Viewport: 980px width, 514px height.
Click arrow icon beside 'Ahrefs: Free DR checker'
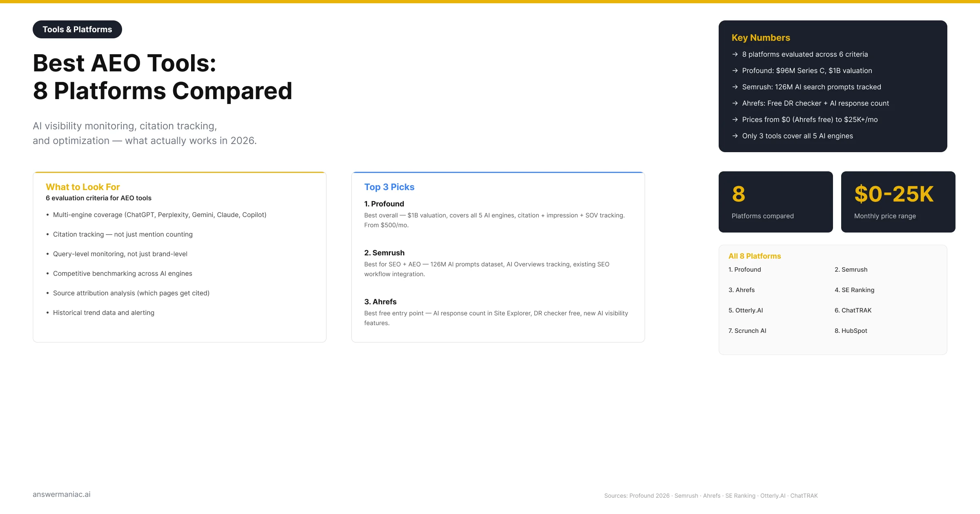735,103
